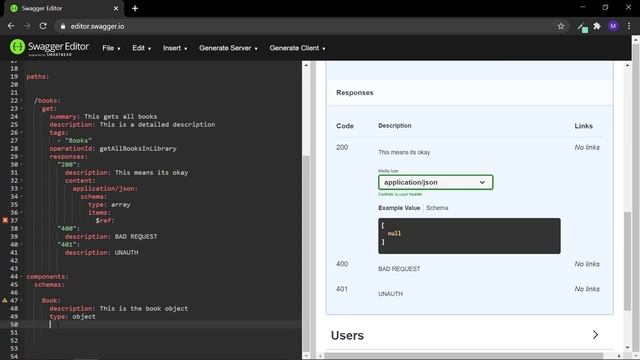
Task: View the site lock icon info
Action: (x=62, y=26)
